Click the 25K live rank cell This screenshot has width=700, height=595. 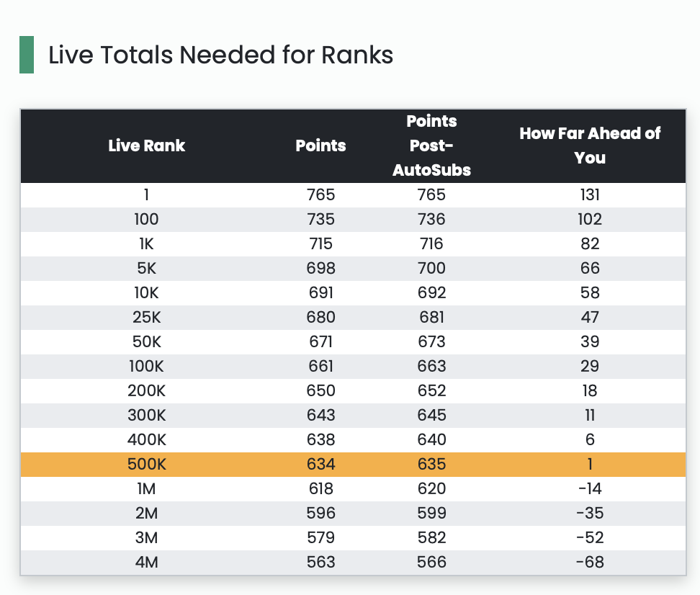pyautogui.click(x=146, y=318)
